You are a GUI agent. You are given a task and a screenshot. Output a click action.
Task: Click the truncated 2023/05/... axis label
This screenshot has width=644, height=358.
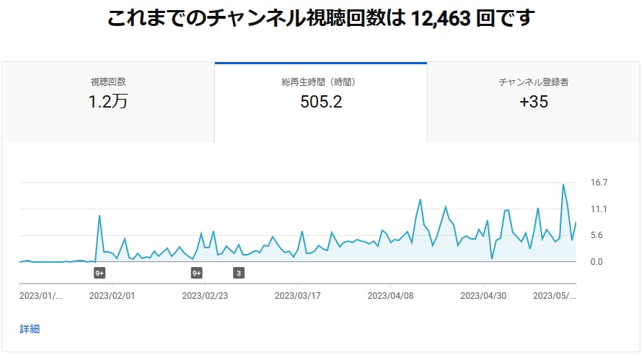click(555, 296)
